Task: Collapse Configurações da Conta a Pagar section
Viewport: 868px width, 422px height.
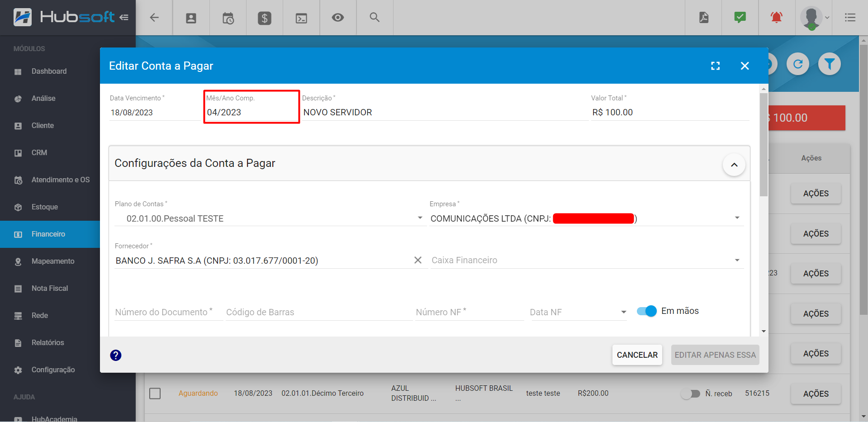Action: click(734, 165)
